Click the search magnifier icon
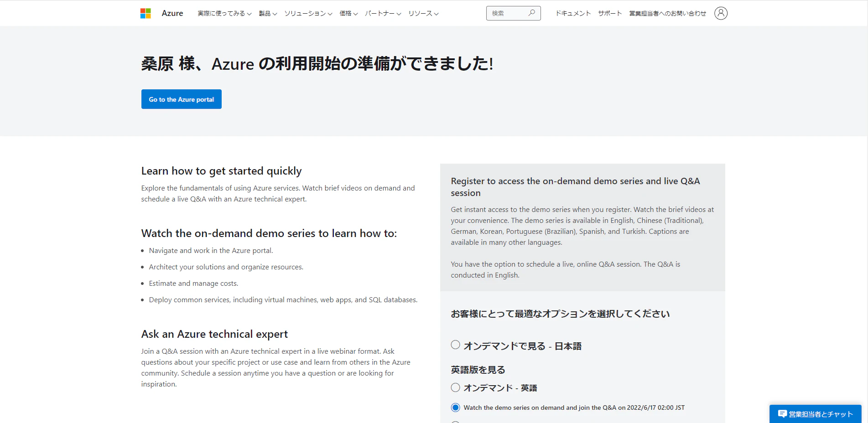 [531, 13]
